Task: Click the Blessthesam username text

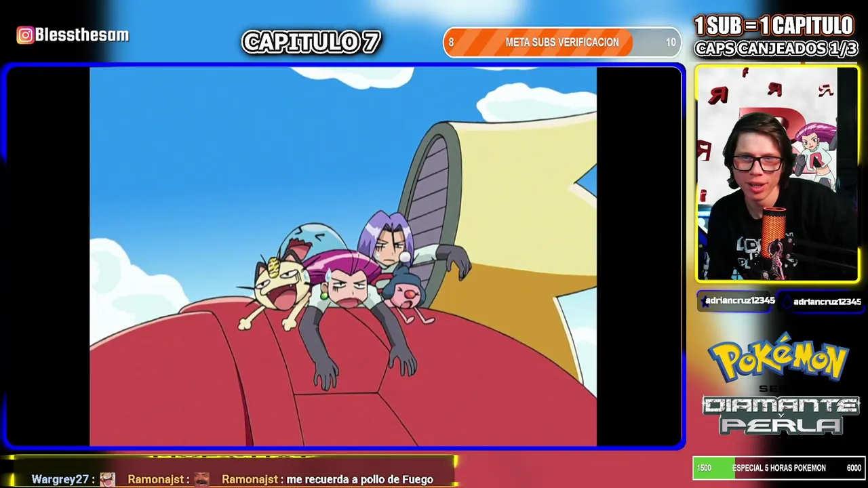Action: (81, 35)
